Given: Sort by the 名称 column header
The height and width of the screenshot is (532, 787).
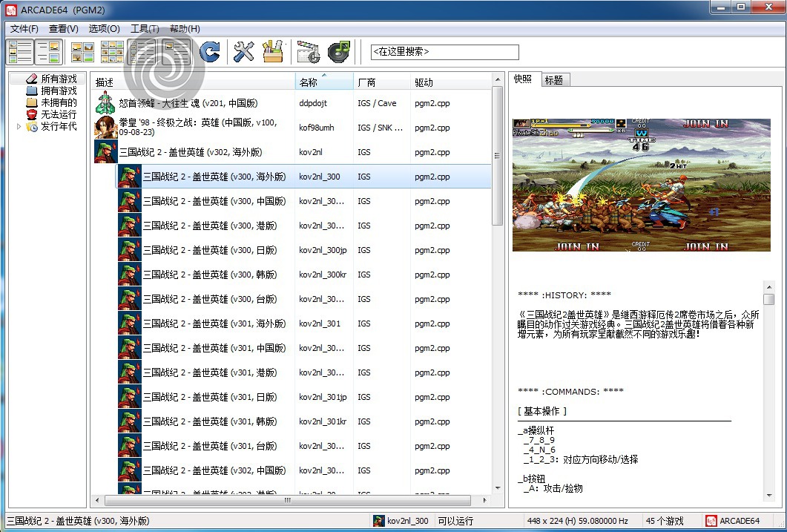Looking at the screenshot, I should coord(308,82).
